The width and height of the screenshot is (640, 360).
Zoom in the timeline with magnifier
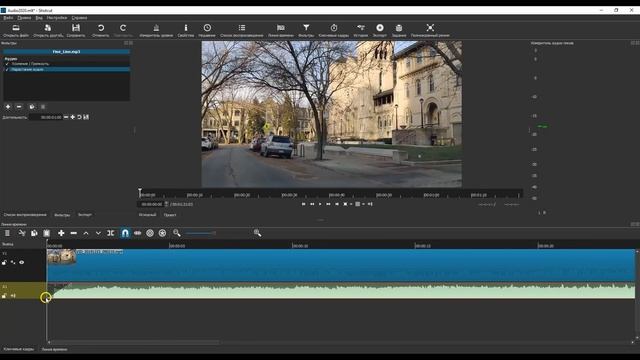257,233
